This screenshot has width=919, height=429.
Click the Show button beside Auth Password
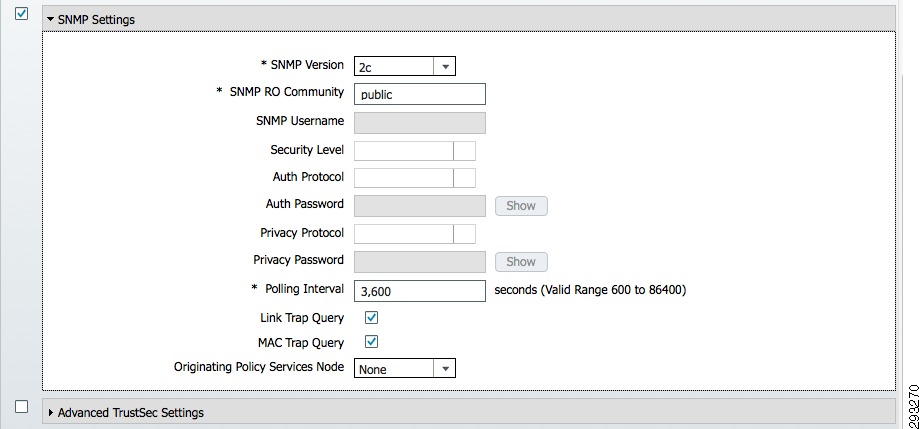click(x=521, y=206)
